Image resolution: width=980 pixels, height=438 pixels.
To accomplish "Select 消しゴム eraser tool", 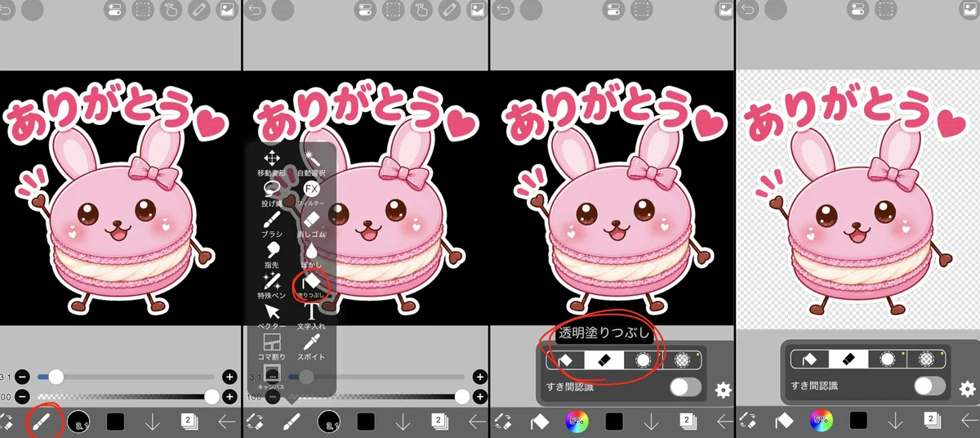I will 311,226.
